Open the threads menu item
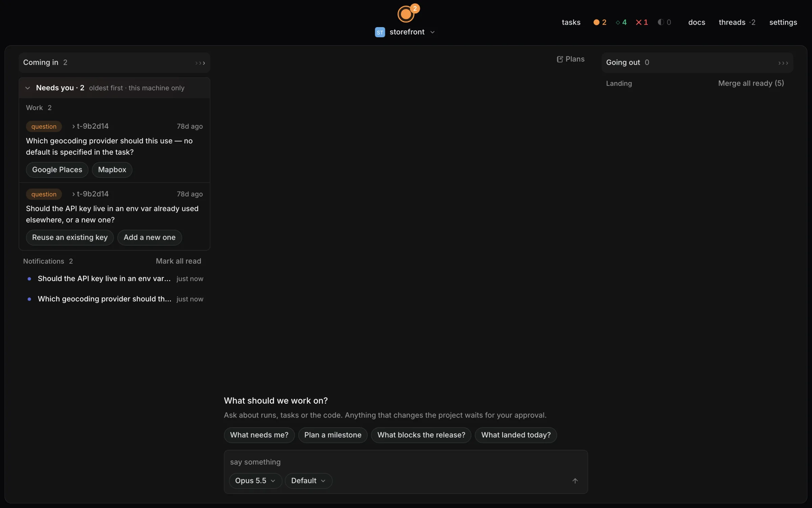This screenshot has height=508, width=812. 737,22
